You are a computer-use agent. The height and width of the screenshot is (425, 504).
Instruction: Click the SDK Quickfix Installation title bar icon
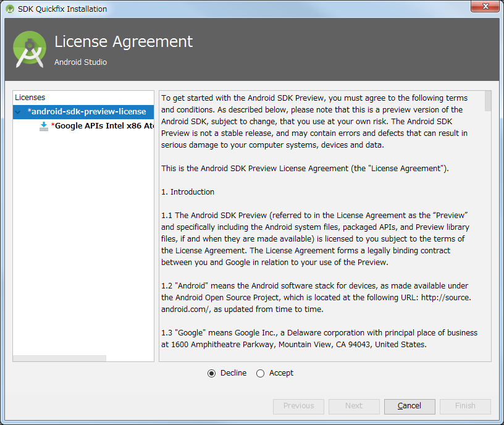click(10, 9)
